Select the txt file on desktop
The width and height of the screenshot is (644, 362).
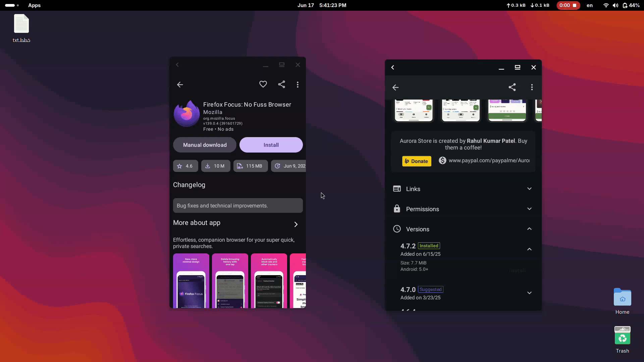click(21, 28)
